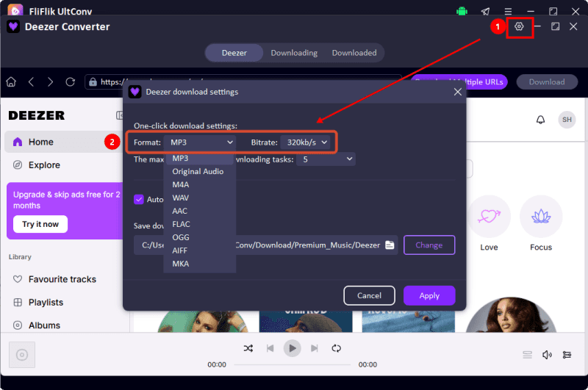Navigate forward in the browser bar

[50, 82]
